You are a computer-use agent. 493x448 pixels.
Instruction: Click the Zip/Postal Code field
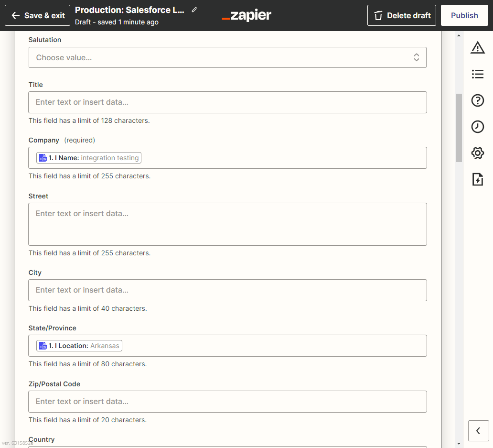(x=227, y=402)
